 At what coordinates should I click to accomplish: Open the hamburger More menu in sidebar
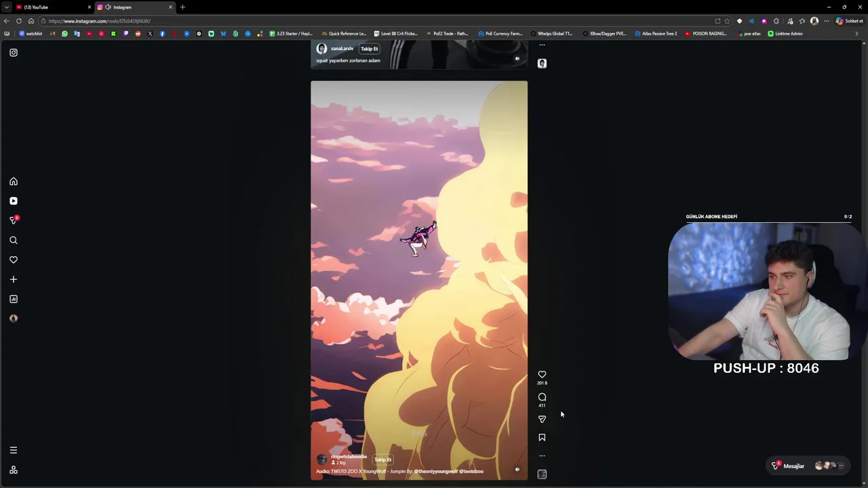pos(14,450)
